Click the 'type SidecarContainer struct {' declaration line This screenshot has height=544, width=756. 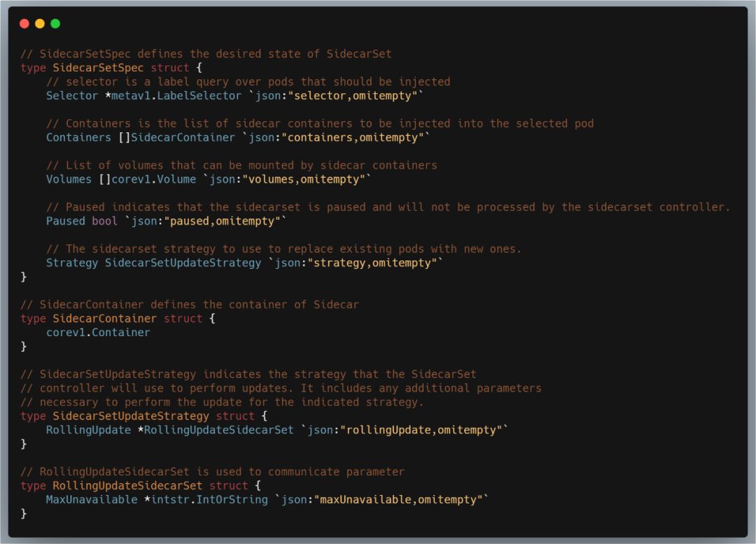118,319
